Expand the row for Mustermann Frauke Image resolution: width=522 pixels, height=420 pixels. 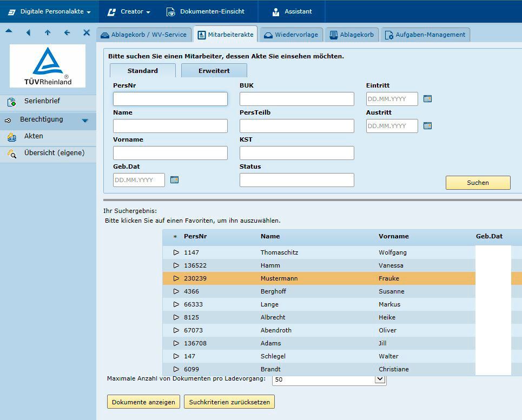[176, 278]
